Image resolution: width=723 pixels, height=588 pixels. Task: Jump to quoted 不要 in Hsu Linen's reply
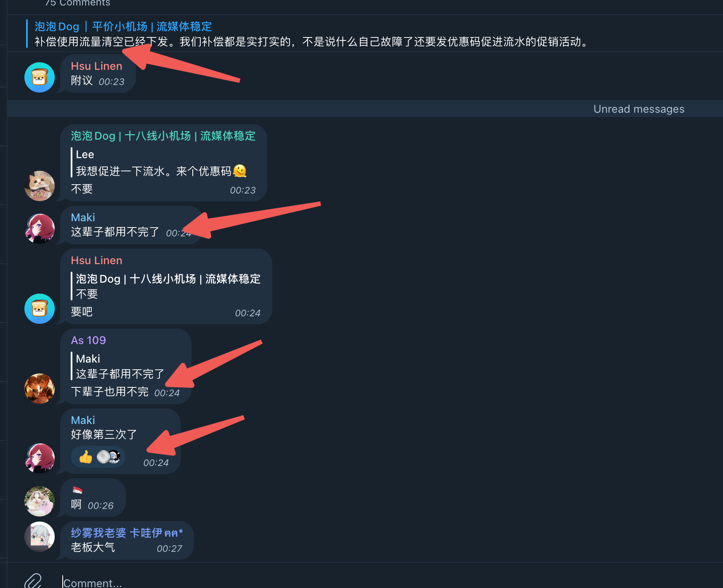166,286
